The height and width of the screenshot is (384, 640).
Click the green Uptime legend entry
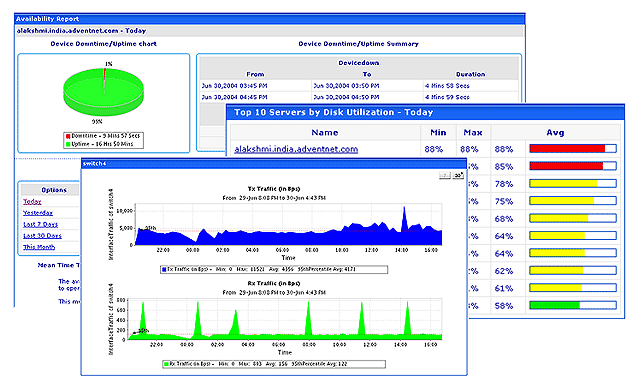point(100,144)
